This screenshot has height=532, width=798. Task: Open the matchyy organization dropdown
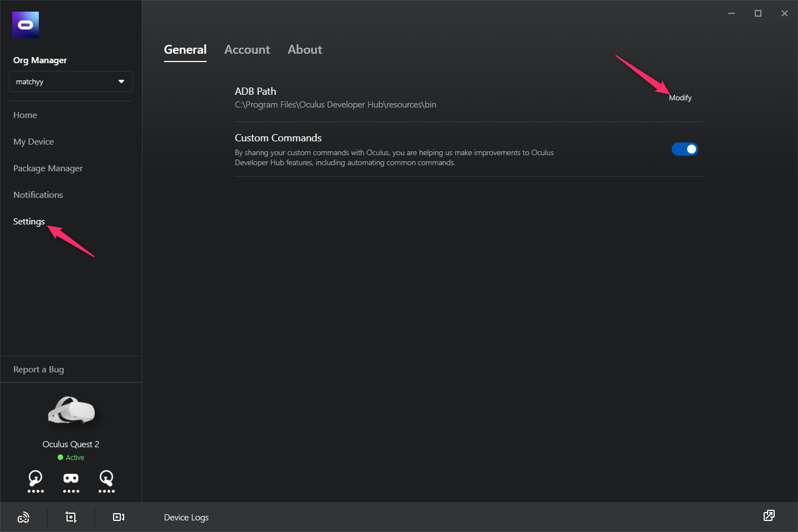(x=71, y=81)
